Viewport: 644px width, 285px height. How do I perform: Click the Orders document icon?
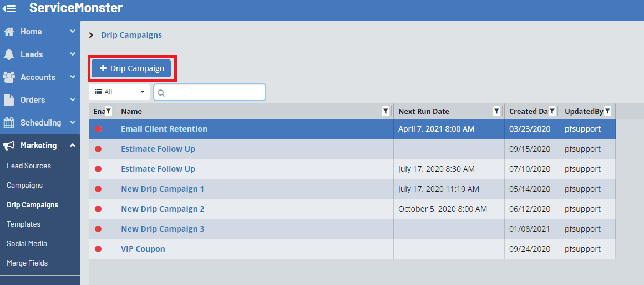9,100
